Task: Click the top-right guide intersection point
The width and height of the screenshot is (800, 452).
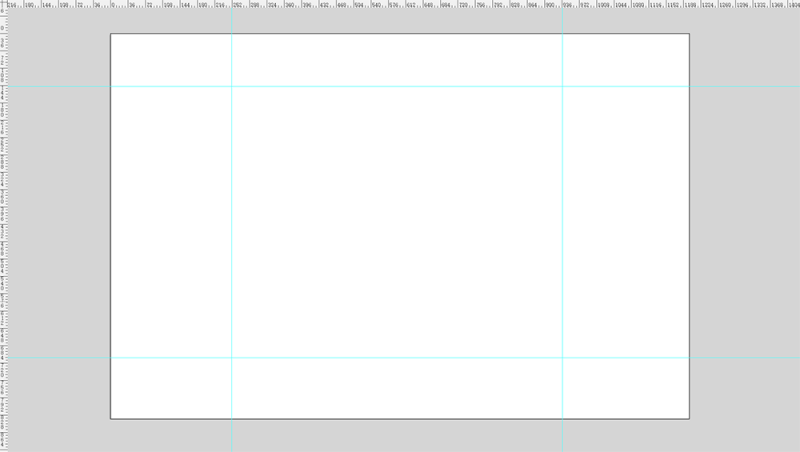Action: (x=562, y=86)
